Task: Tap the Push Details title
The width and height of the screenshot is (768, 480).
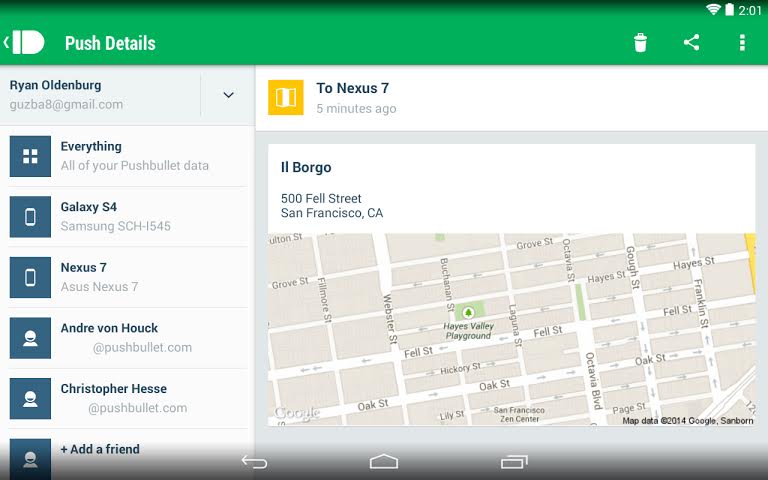Action: click(x=110, y=43)
